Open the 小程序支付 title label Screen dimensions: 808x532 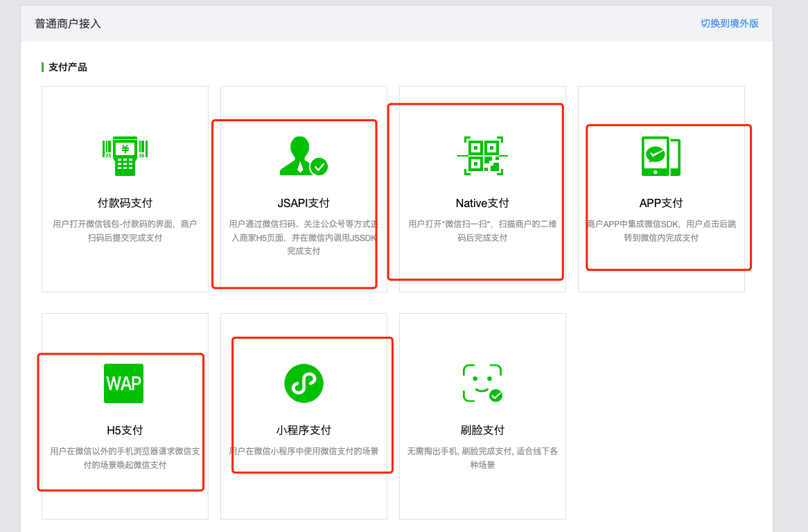pyautogui.click(x=304, y=430)
